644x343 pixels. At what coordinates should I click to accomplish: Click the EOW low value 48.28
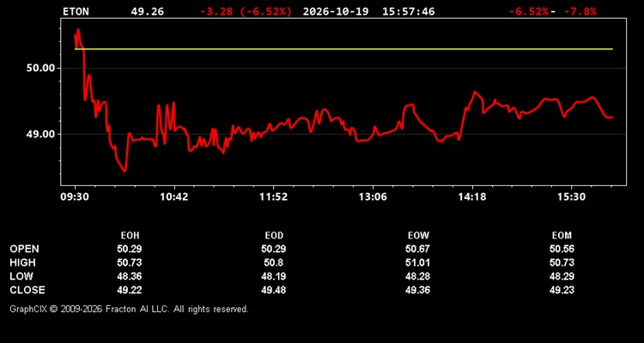point(417,276)
